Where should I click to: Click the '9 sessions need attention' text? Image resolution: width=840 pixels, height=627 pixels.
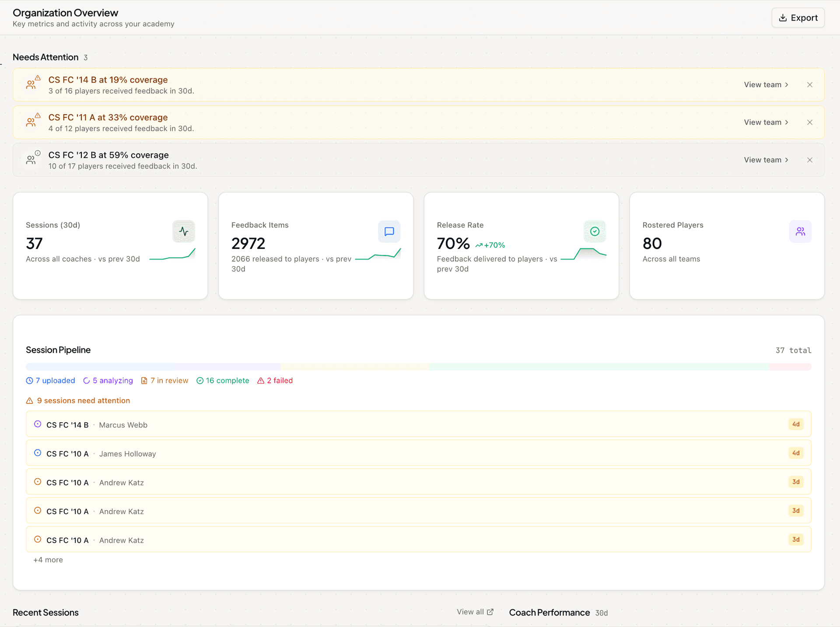click(84, 401)
